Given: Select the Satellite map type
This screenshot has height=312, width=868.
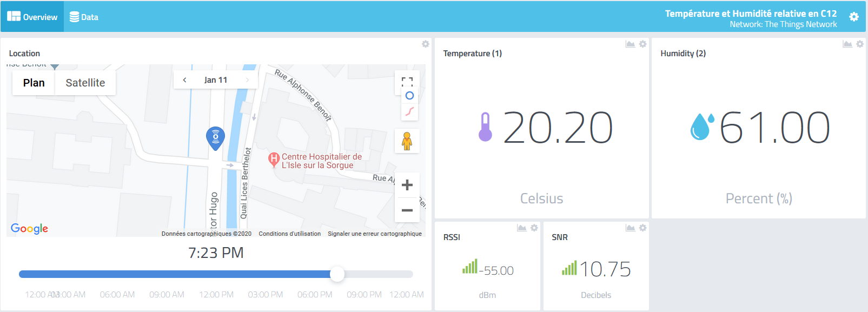Looking at the screenshot, I should point(85,83).
